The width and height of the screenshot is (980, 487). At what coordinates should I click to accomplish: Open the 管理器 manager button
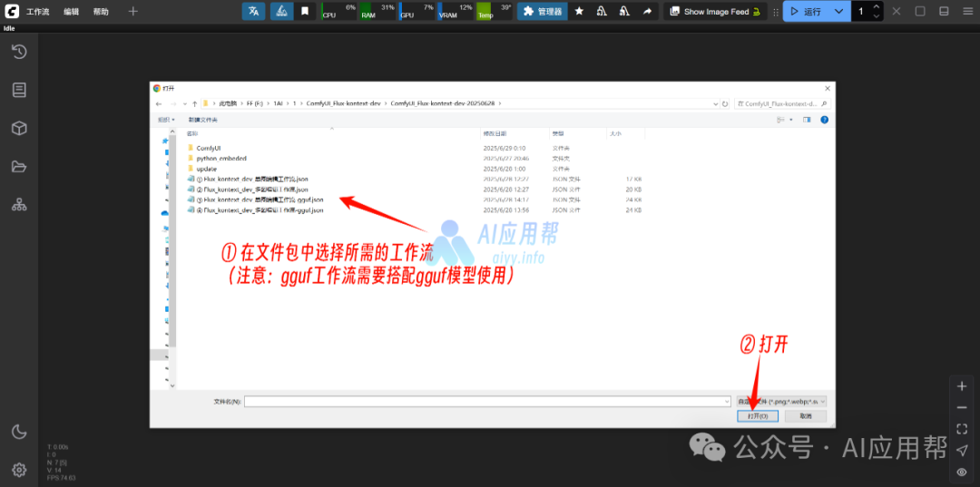(543, 11)
